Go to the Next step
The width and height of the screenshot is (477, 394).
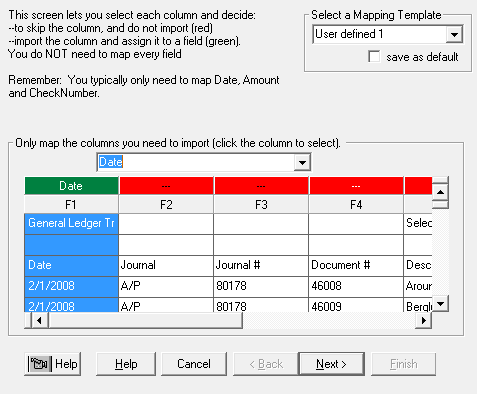[331, 364]
